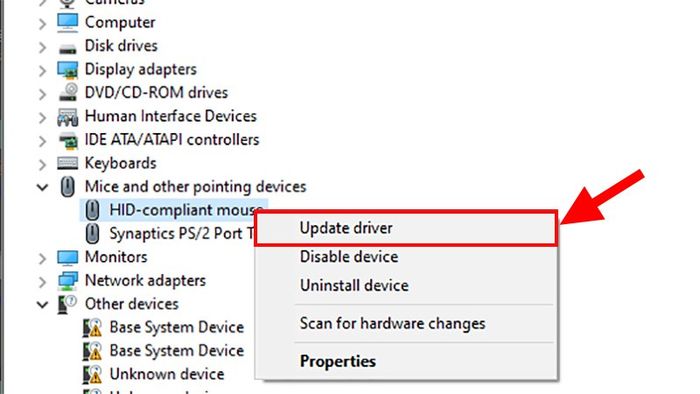Click the IDE ATA/ATAPI controllers icon
Image resolution: width=700 pixels, height=394 pixels.
tap(68, 141)
